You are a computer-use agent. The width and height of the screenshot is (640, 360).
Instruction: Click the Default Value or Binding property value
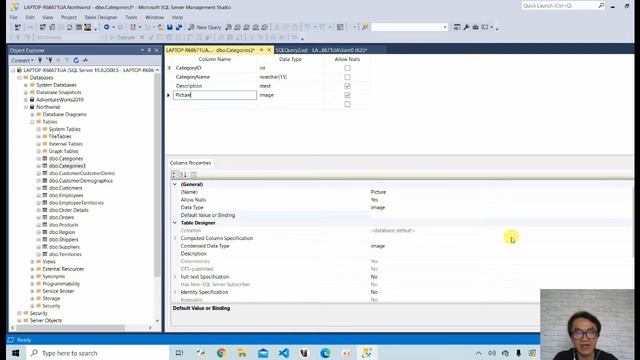[x=500, y=215]
